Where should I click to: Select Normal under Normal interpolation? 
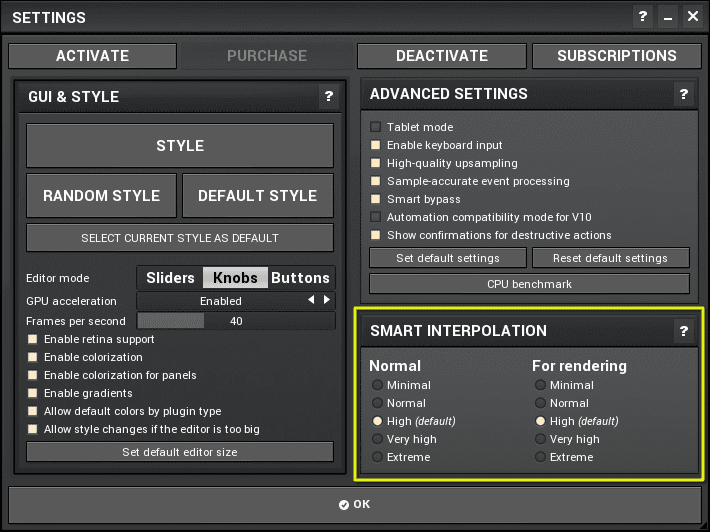tap(377, 403)
